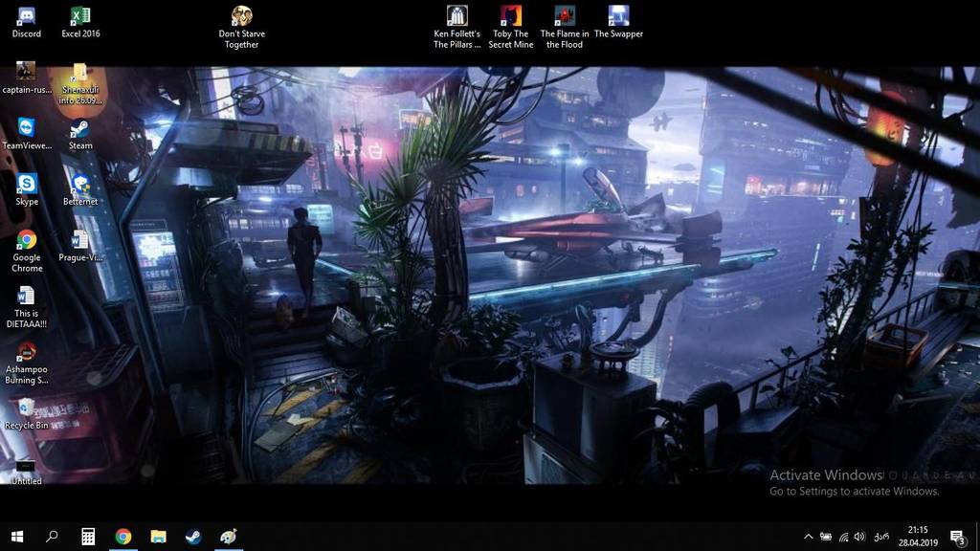980x551 pixels.
Task: Select The Flame in the Flood icon
Action: (565, 28)
